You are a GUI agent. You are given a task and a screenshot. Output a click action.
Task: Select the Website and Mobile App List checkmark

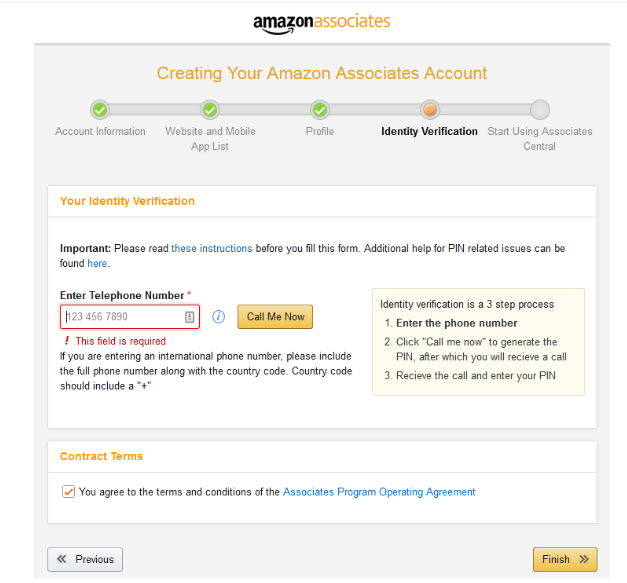[x=210, y=110]
